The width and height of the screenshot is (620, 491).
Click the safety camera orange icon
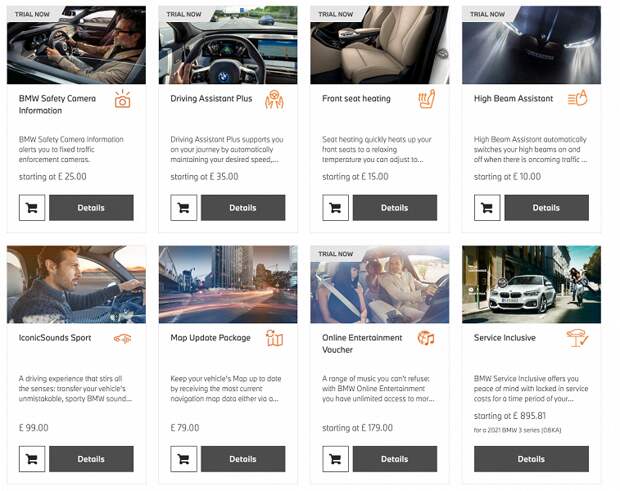tap(123, 99)
